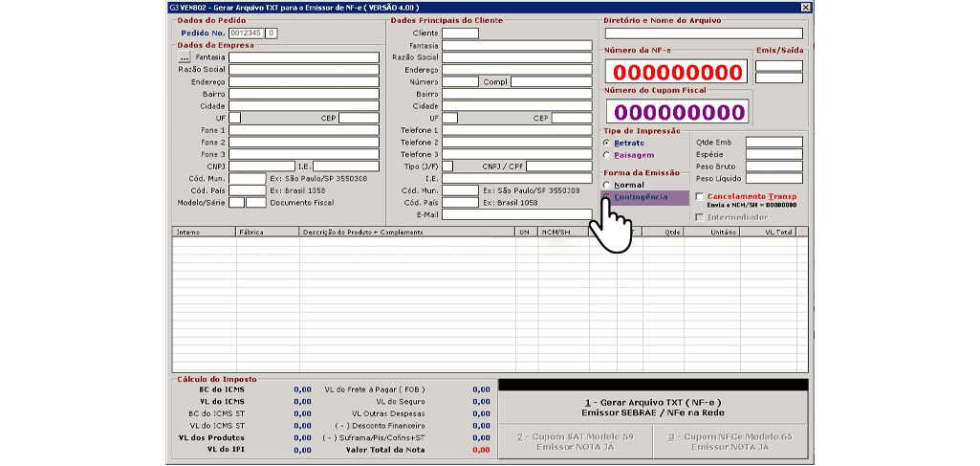The height and width of the screenshot is (466, 980).
Task: Click Cupom SAT Modelo 59 button
Action: [575, 441]
